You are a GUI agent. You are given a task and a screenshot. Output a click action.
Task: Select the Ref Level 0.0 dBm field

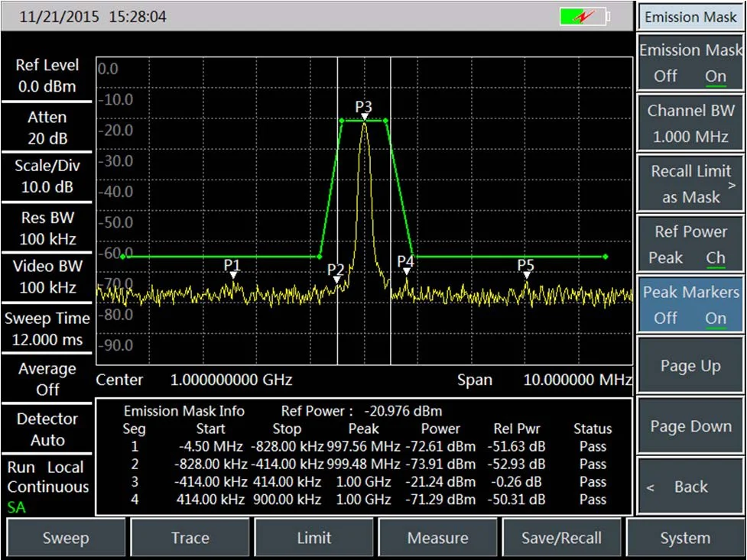pos(47,76)
